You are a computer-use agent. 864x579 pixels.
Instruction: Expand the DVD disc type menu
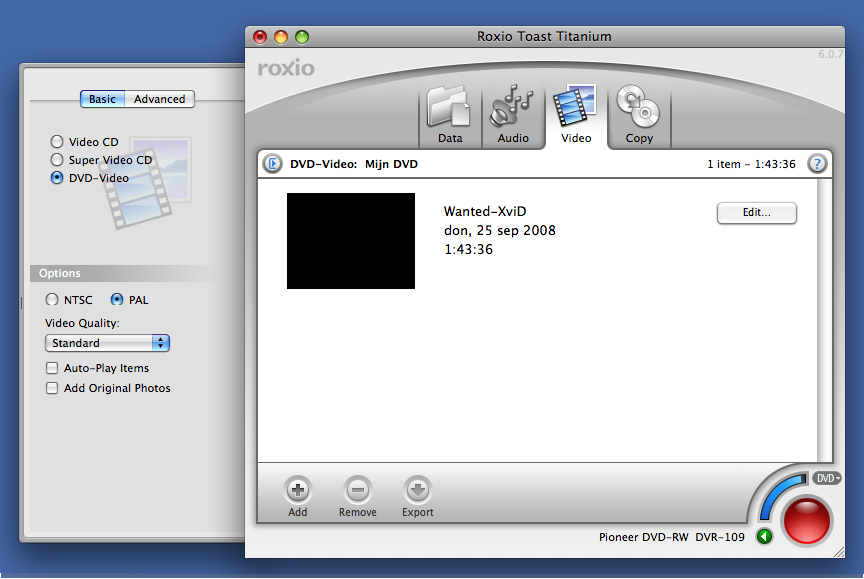pos(826,478)
